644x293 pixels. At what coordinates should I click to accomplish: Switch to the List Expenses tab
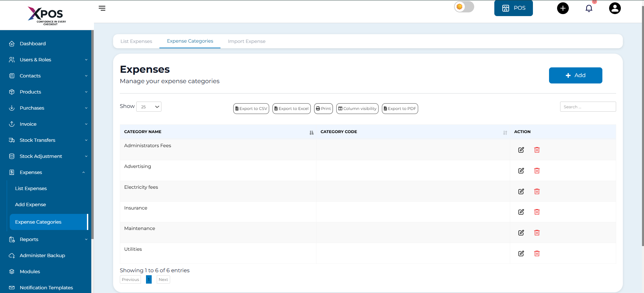[x=136, y=41]
